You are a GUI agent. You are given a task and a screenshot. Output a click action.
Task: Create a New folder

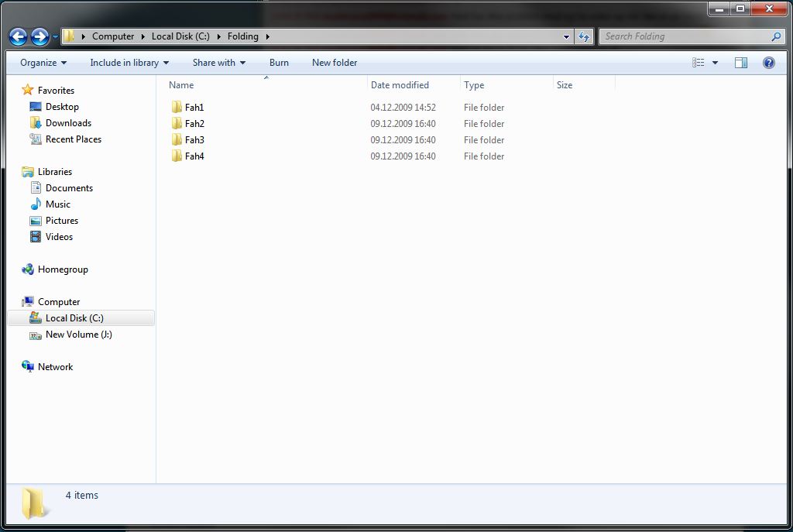(x=335, y=63)
